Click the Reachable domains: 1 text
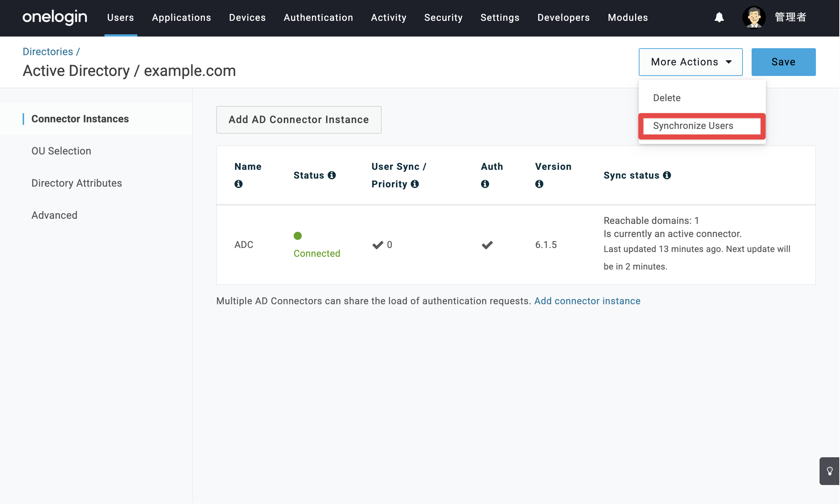 (x=651, y=221)
